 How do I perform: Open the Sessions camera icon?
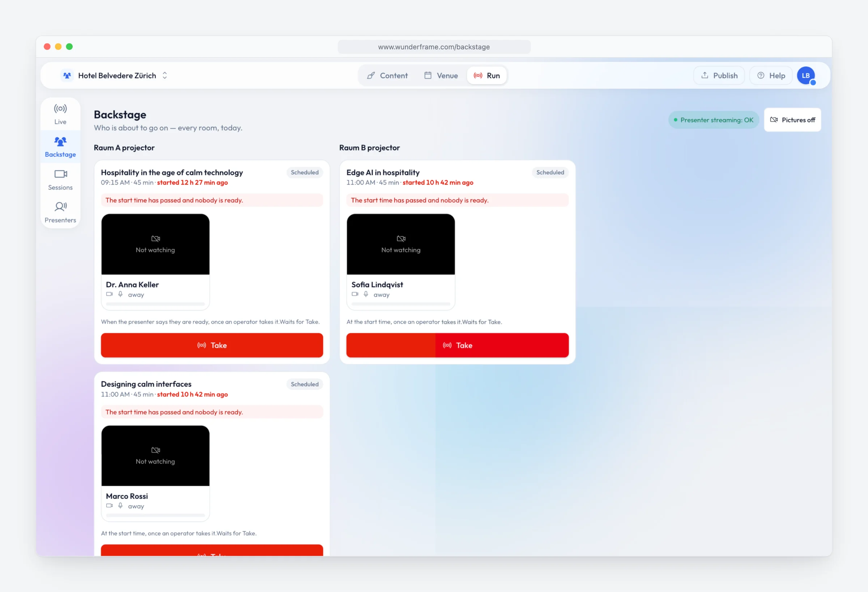click(60, 174)
